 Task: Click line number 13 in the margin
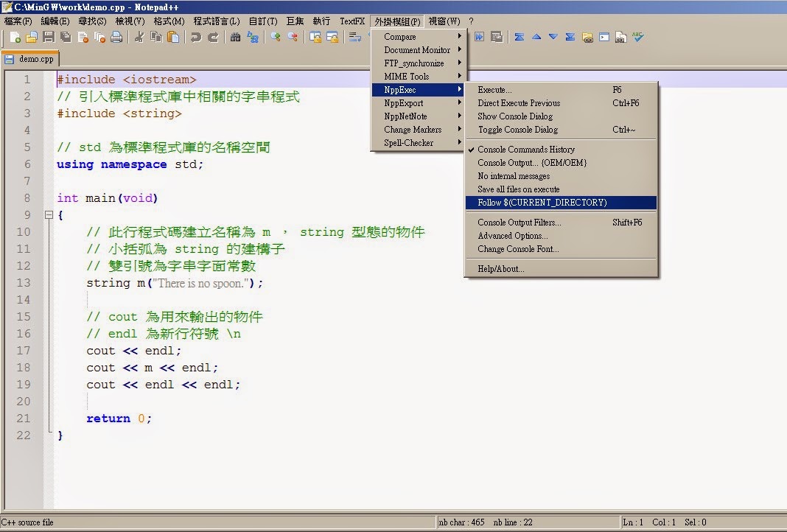[24, 282]
